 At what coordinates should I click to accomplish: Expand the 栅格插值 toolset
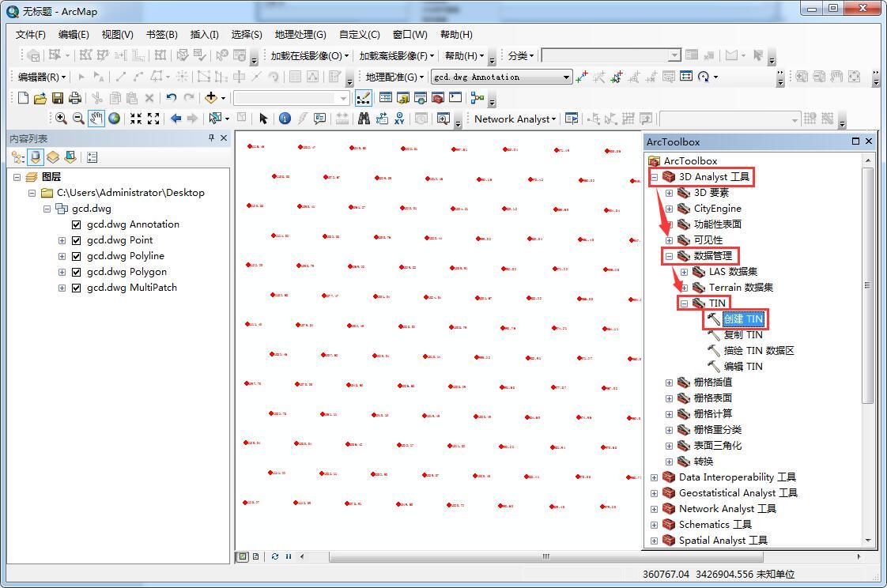click(670, 382)
